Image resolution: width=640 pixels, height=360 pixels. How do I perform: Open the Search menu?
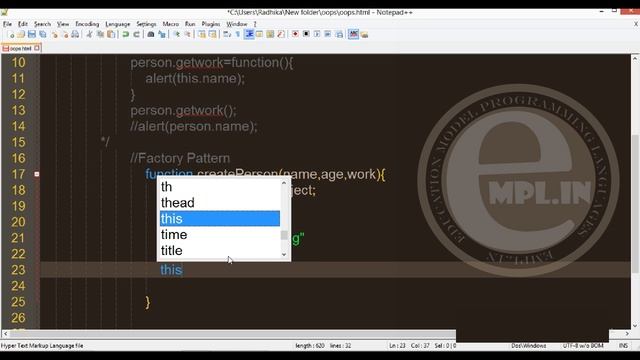pyautogui.click(x=42, y=24)
